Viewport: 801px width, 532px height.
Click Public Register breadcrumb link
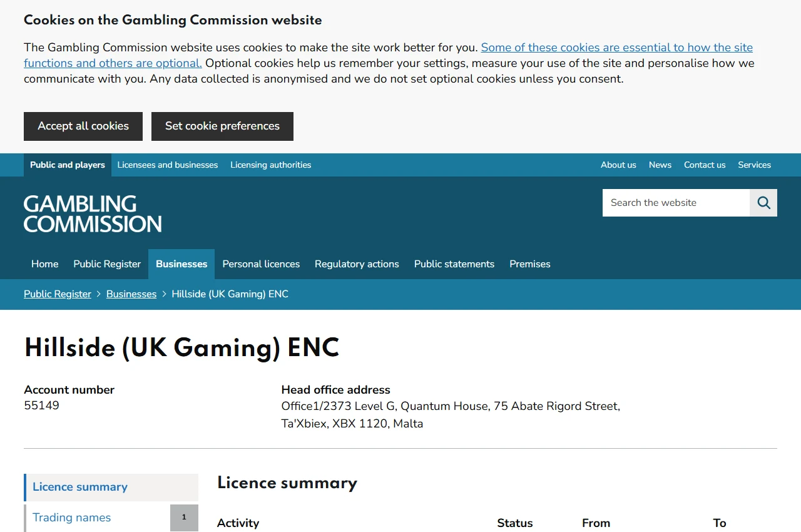(x=58, y=294)
